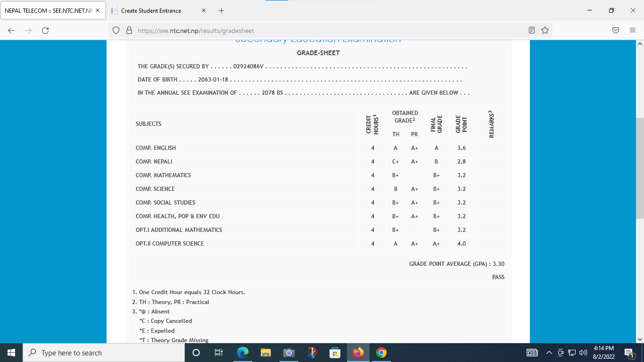Click the URL address field
This screenshot has height=362, width=644.
point(330,31)
